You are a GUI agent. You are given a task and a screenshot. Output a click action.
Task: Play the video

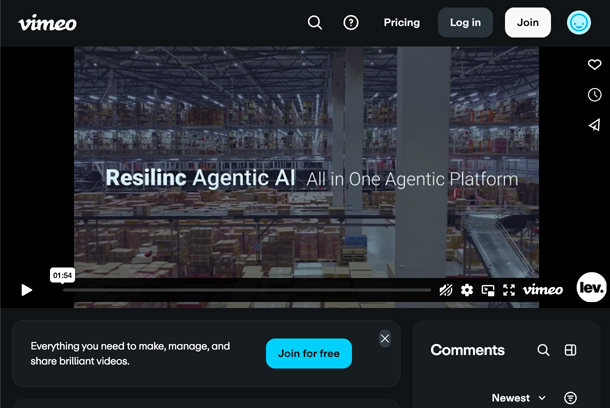[26, 290]
